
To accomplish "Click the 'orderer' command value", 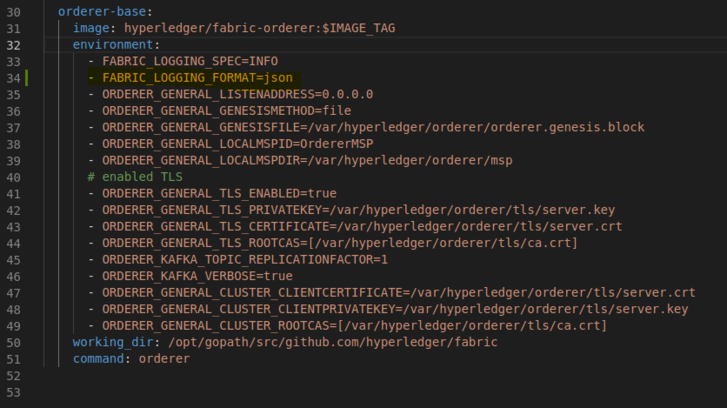I will [x=164, y=359].
